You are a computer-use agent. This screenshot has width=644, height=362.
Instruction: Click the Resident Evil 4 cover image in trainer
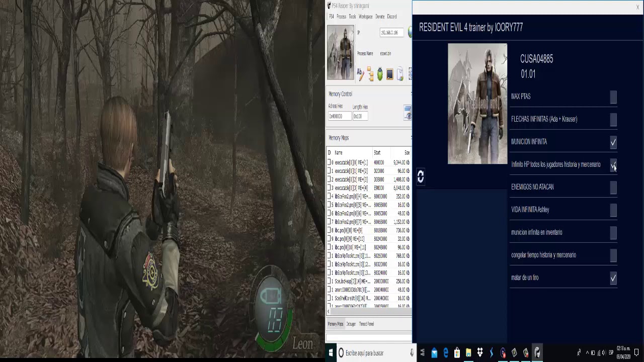pyautogui.click(x=477, y=104)
